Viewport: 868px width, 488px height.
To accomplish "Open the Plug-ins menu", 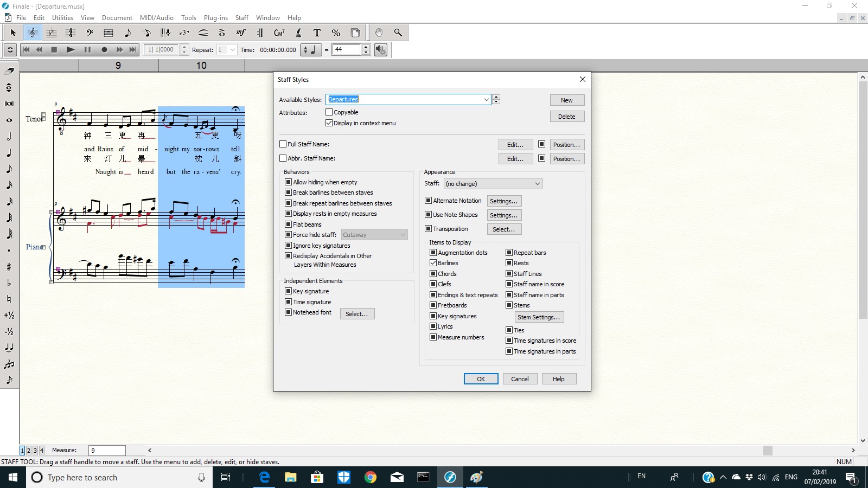I will tap(215, 18).
